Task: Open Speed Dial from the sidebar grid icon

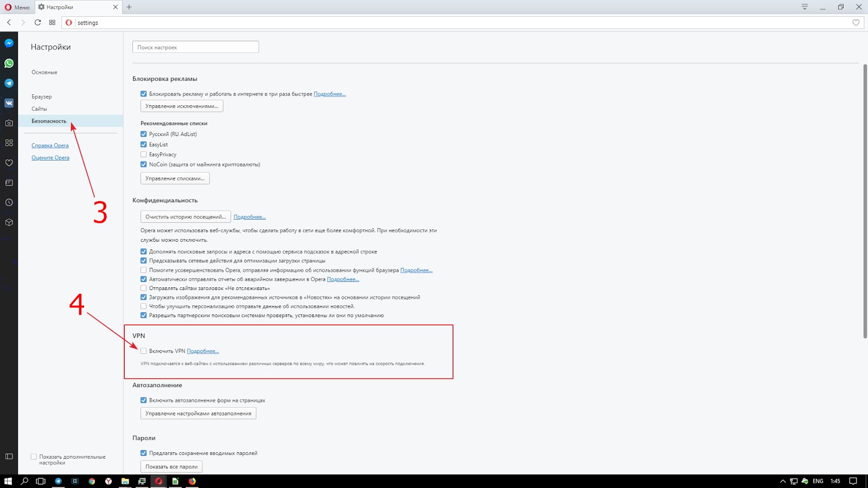Action: click(x=9, y=143)
